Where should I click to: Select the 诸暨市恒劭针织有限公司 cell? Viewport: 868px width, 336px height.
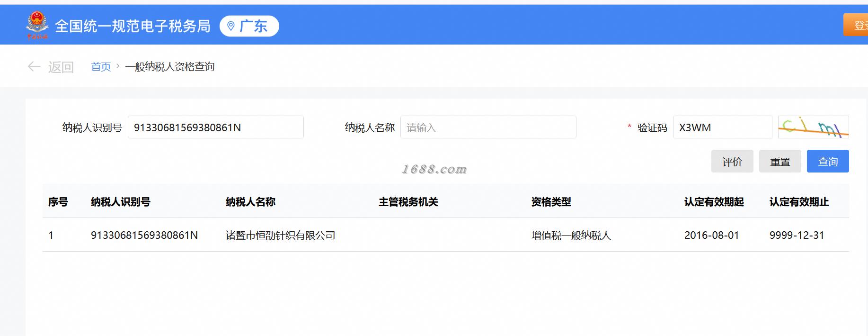click(281, 235)
